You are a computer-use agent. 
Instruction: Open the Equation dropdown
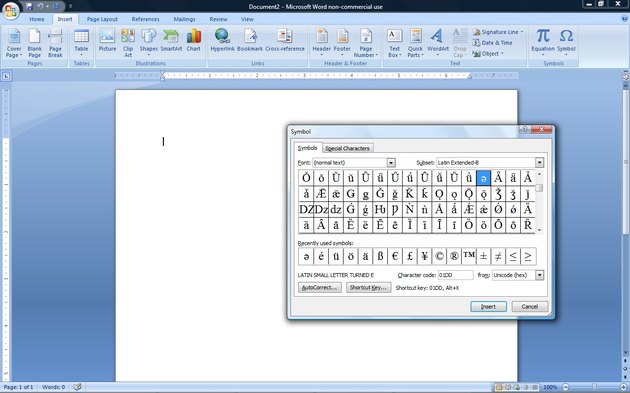coord(543,43)
